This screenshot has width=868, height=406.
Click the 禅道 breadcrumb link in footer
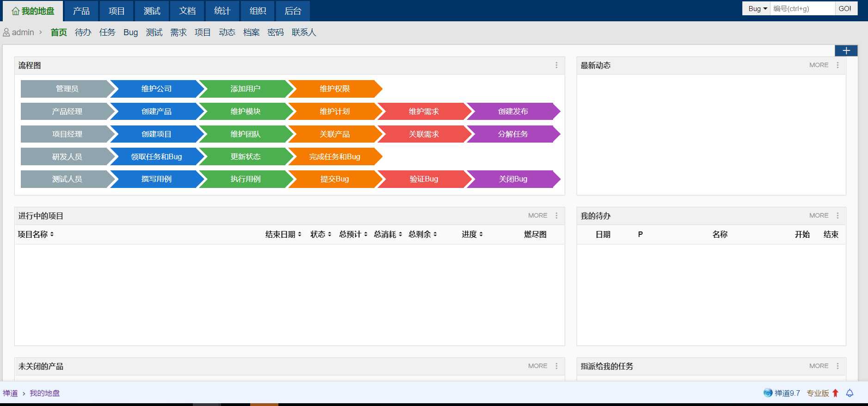(10, 393)
